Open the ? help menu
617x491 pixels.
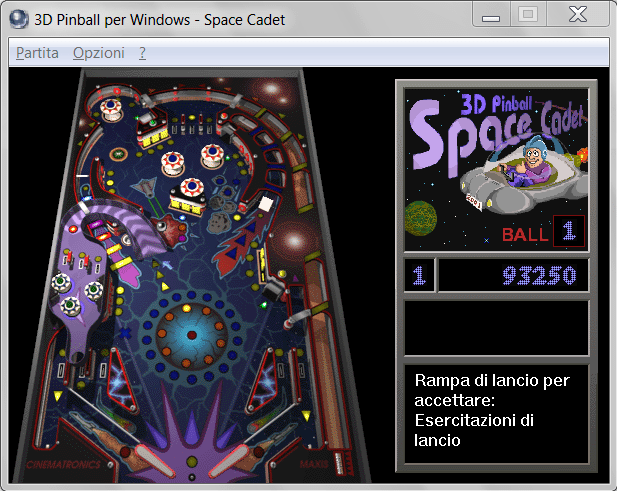pos(142,53)
